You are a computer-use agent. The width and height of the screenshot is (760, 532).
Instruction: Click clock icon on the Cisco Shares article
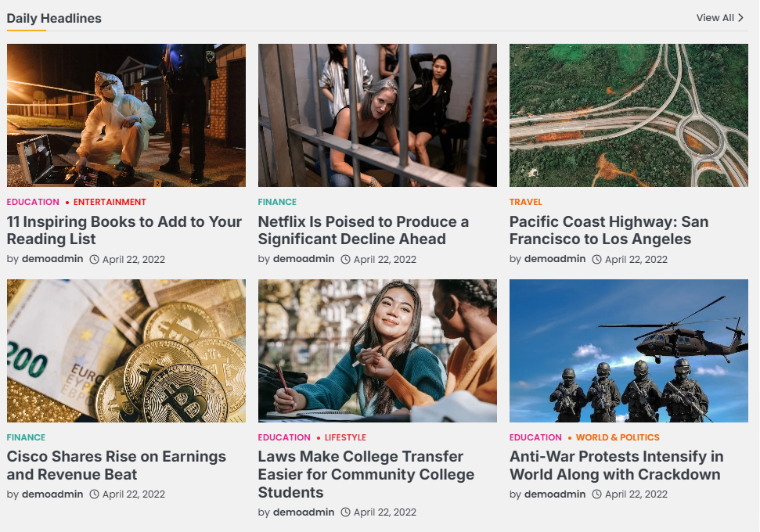click(95, 494)
